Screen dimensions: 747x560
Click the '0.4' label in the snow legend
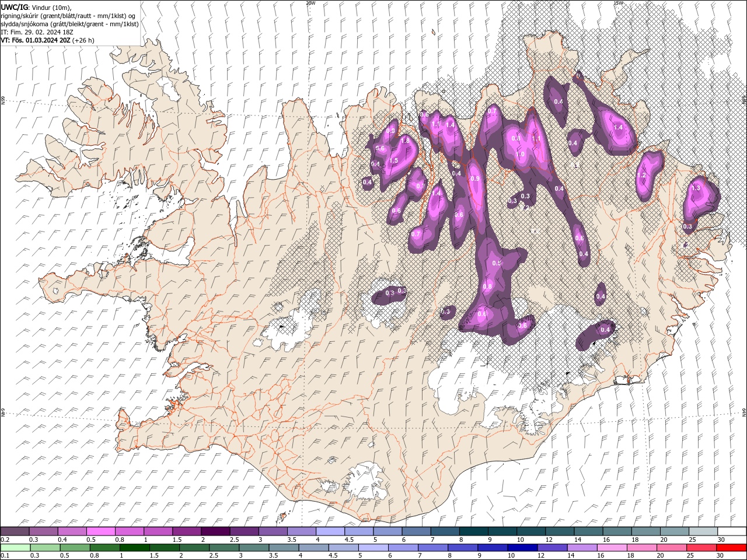coord(62,540)
